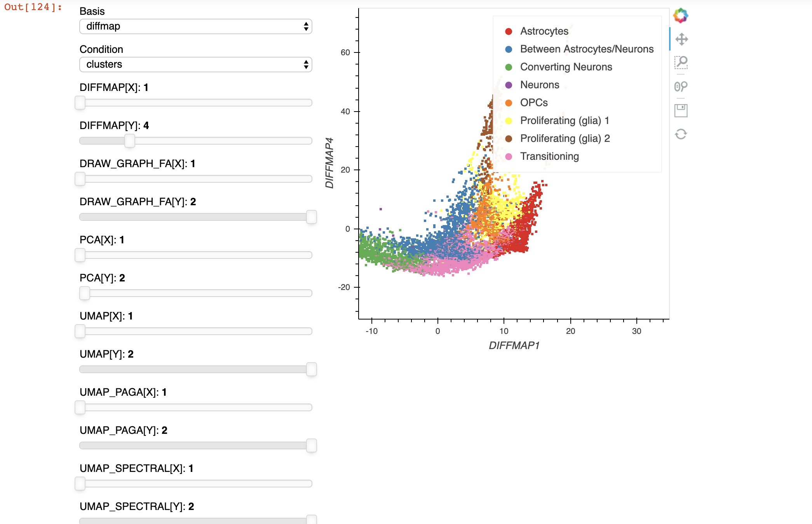
Task: Click the DIFFMAP[Y] slider handle
Action: point(130,141)
